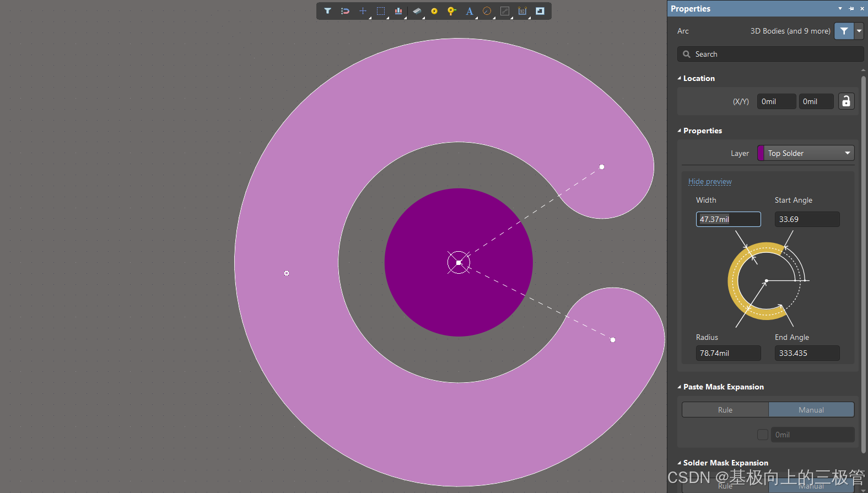
Task: Select the place arc circle tool
Action: [x=487, y=11]
